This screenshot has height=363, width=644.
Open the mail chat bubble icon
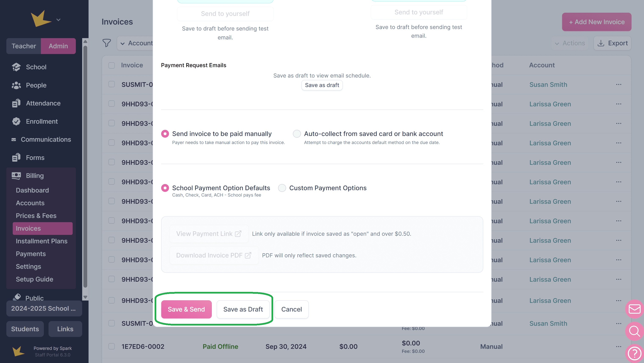634,309
